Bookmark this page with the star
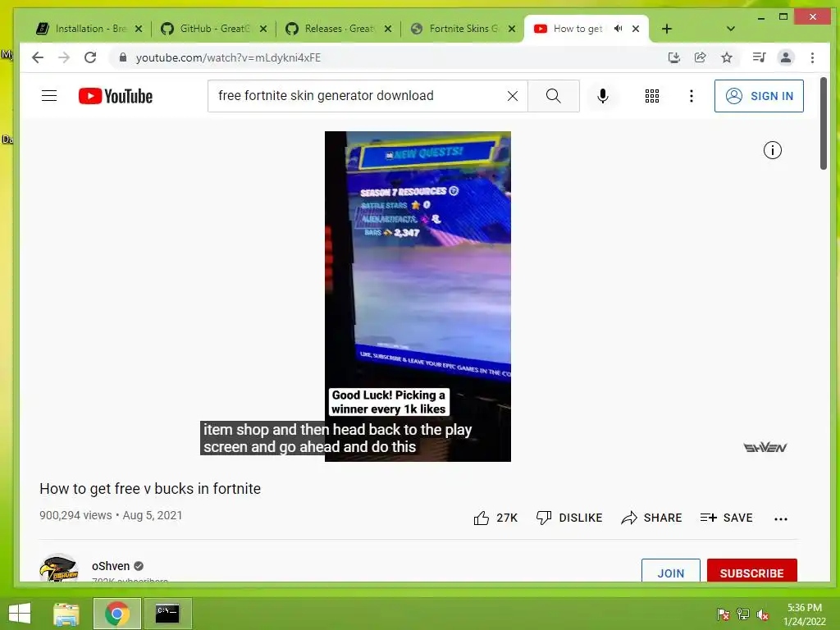 tap(727, 57)
